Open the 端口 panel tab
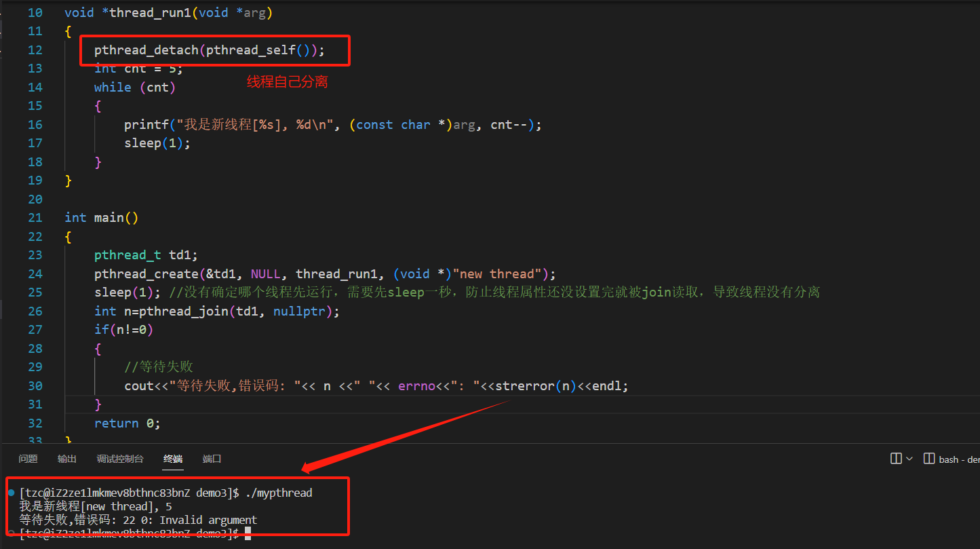This screenshot has width=980, height=549. point(212,459)
